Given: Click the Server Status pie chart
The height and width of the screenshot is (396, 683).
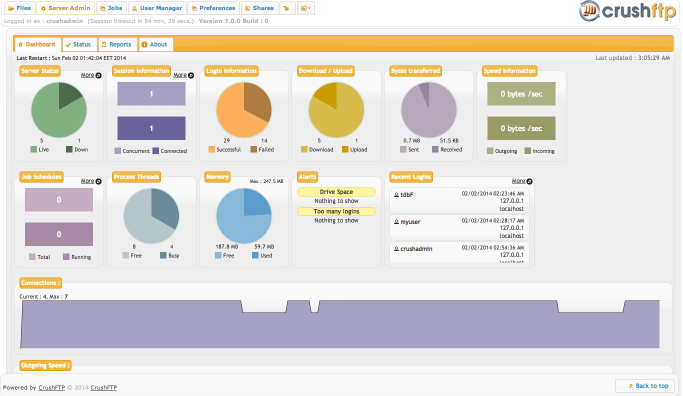Looking at the screenshot, I should [x=59, y=110].
